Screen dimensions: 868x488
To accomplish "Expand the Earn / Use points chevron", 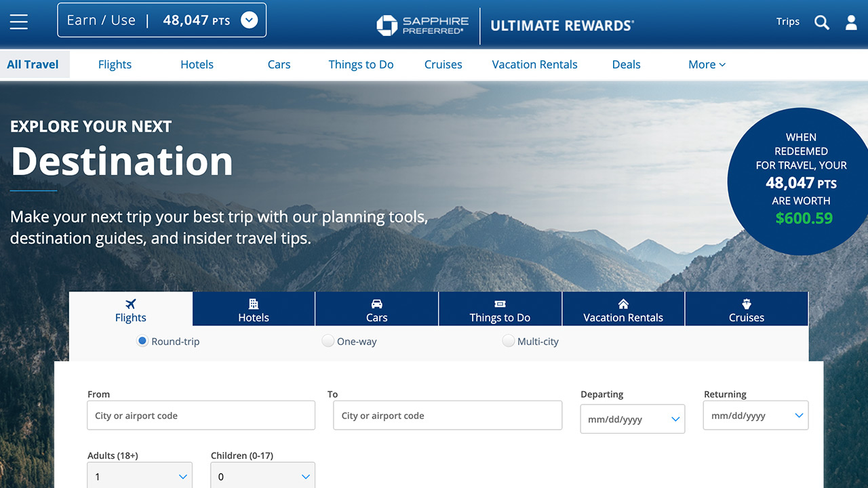I will tap(250, 20).
